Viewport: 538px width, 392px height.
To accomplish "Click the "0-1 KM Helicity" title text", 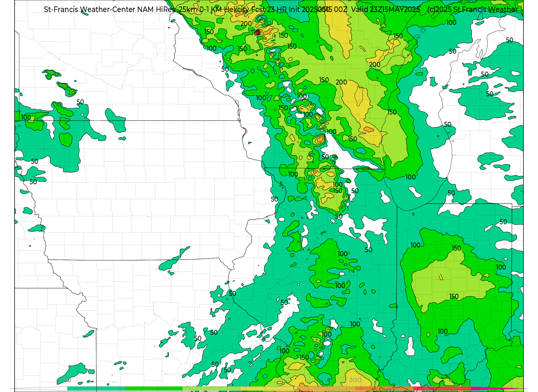I will (224, 9).
